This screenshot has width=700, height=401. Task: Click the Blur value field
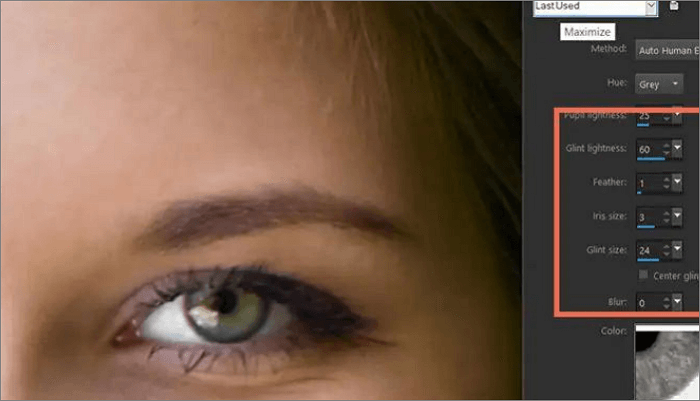point(647,300)
